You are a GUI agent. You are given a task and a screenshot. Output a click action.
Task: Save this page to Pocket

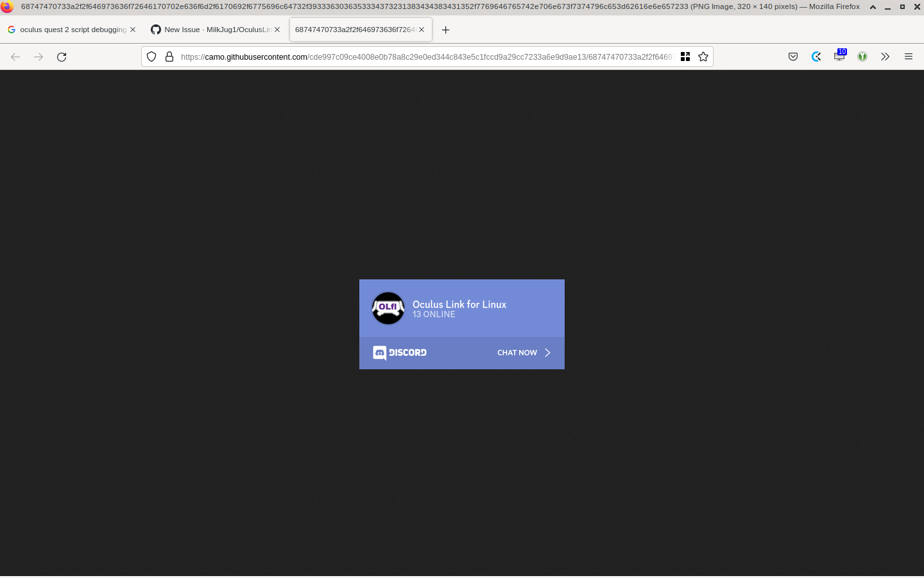[x=793, y=57]
